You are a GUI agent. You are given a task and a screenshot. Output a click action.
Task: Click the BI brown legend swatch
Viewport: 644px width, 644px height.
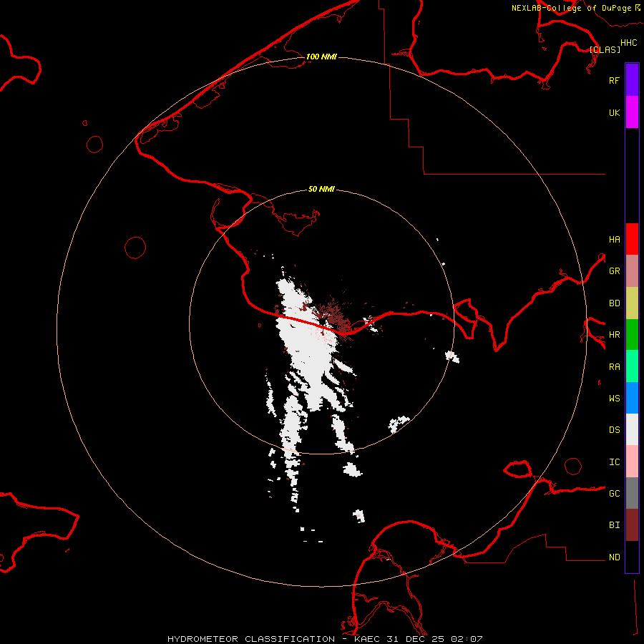pyautogui.click(x=632, y=525)
